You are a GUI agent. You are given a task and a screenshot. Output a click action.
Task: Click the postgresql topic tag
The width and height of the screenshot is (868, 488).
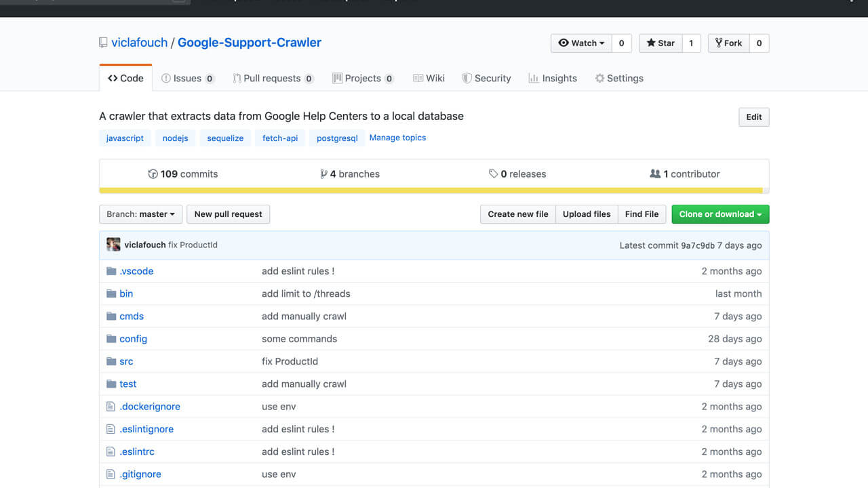(337, 138)
